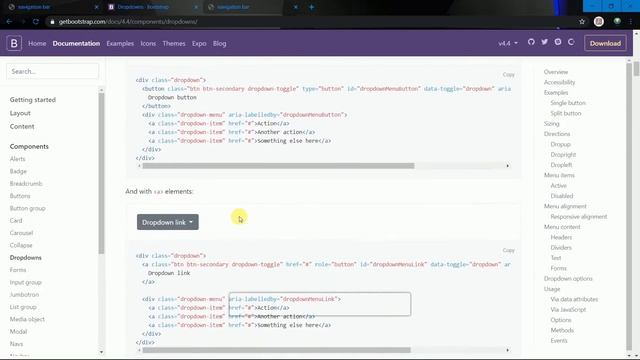Open List group in the sidebar
Image resolution: width=640 pixels, height=360 pixels.
click(23, 307)
